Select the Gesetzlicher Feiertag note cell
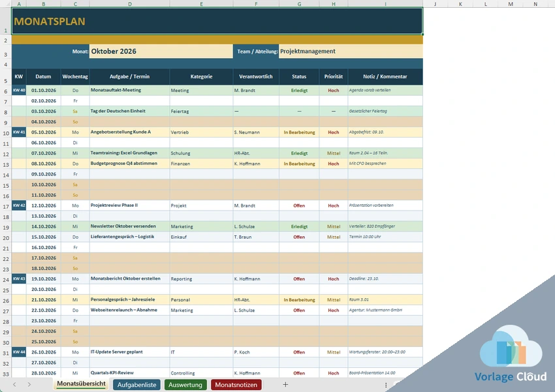 coord(385,111)
